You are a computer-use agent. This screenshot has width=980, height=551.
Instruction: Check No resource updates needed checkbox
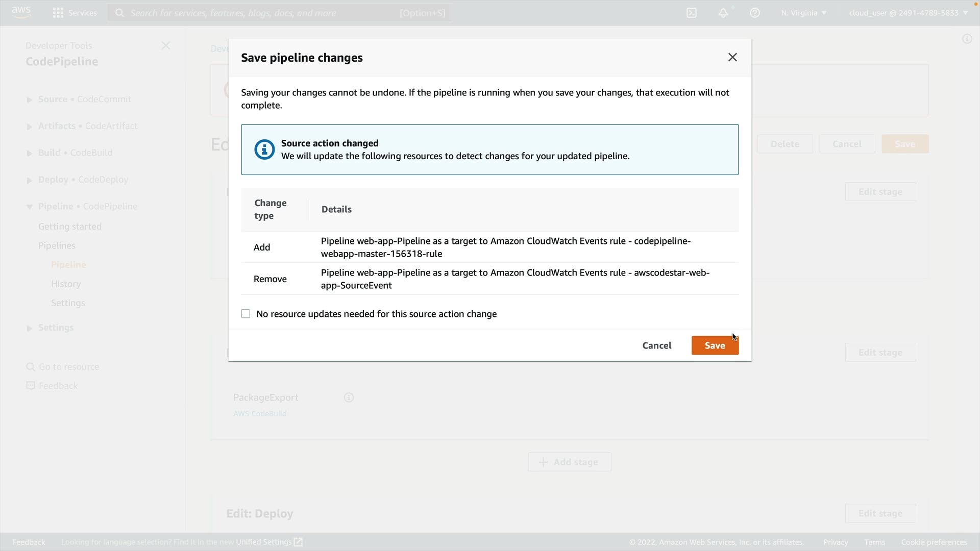[246, 314]
